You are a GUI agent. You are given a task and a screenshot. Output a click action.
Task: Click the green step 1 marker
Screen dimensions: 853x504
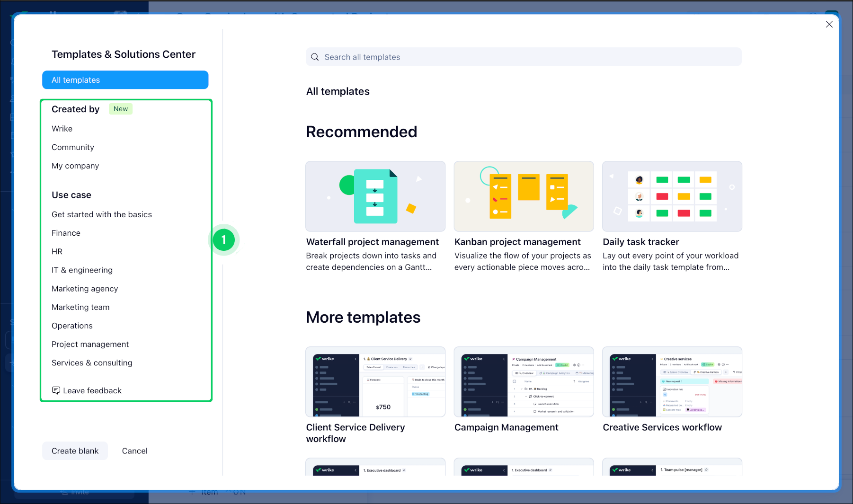224,240
